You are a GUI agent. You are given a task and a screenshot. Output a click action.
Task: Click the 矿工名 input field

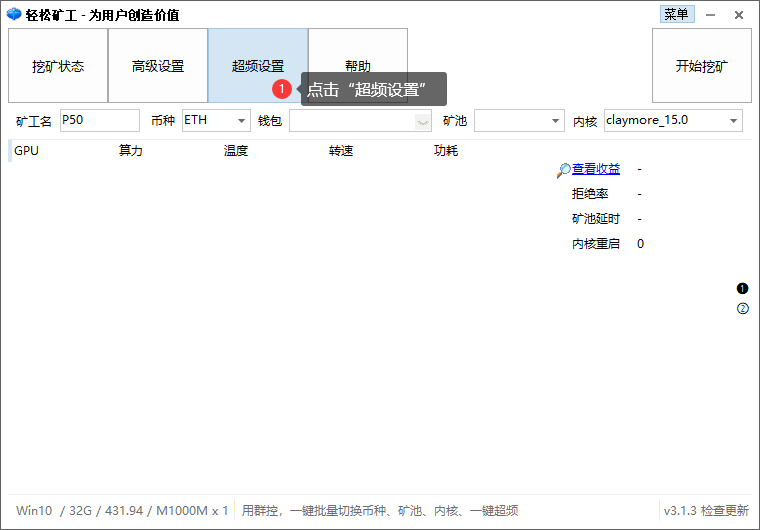click(x=100, y=121)
